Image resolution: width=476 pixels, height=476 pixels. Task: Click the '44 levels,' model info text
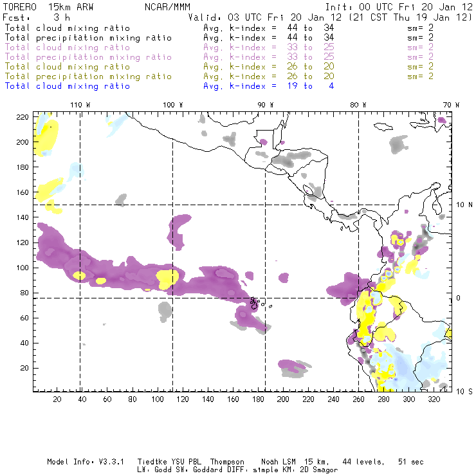pos(363,462)
